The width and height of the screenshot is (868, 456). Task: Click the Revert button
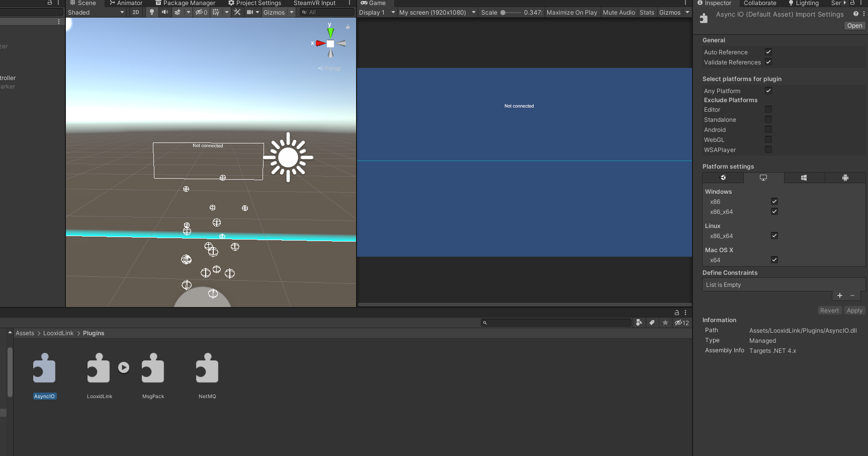pos(829,311)
